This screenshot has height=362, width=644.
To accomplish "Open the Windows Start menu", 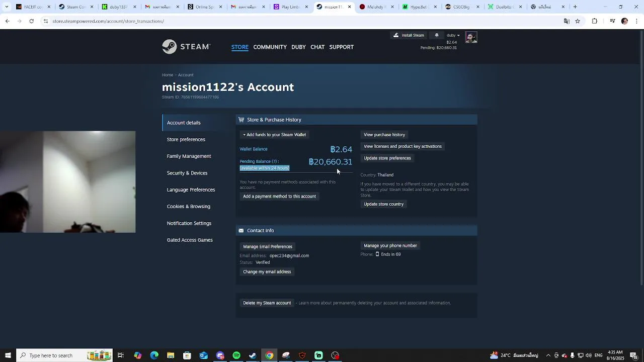I will pos(8,355).
